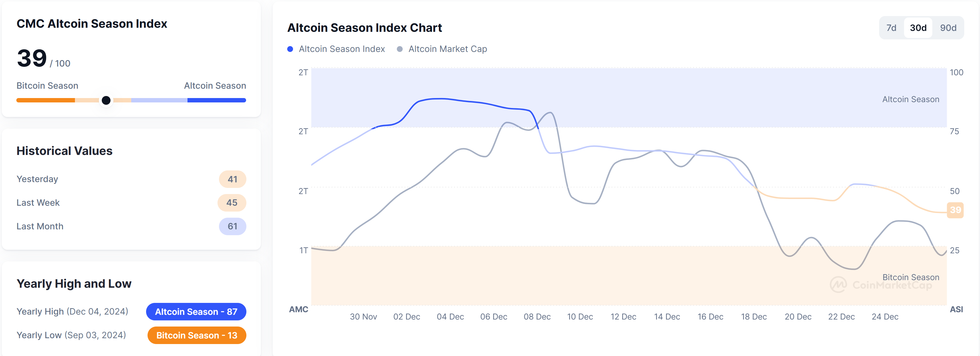Click the Last Month value badge 61
The image size is (980, 356).
232,226
